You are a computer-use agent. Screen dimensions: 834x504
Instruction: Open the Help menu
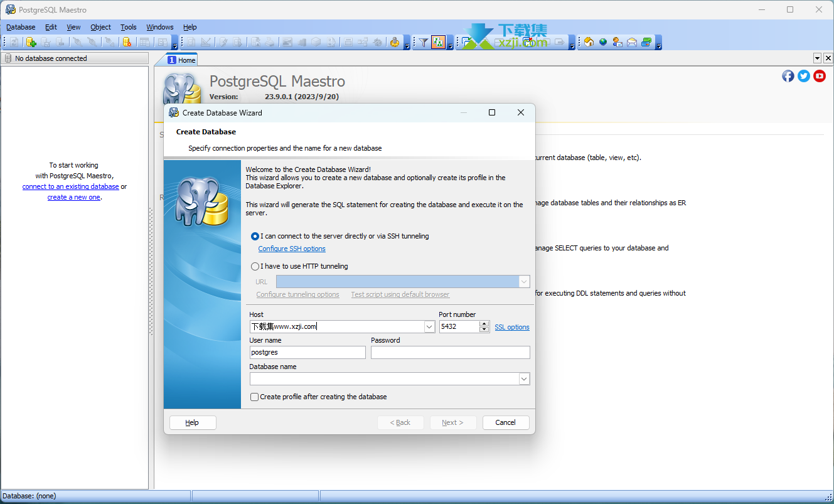[x=190, y=27]
